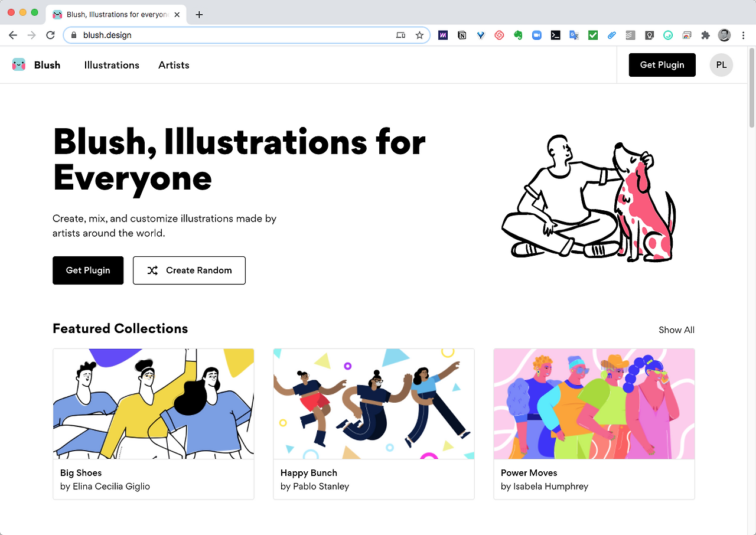This screenshot has width=756, height=535.
Task: Click the purple M extension icon
Action: [x=443, y=35]
